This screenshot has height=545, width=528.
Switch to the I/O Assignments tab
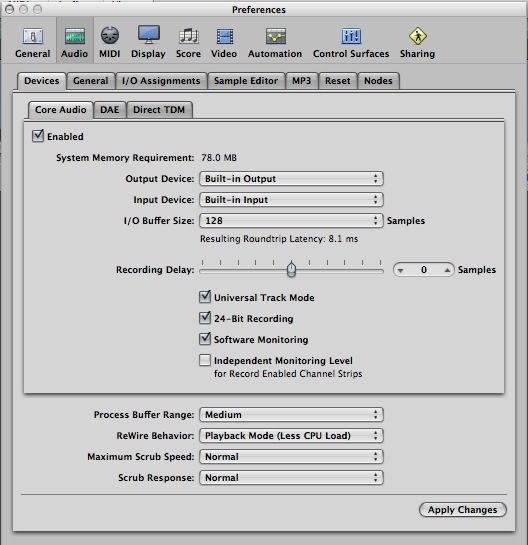tap(161, 81)
